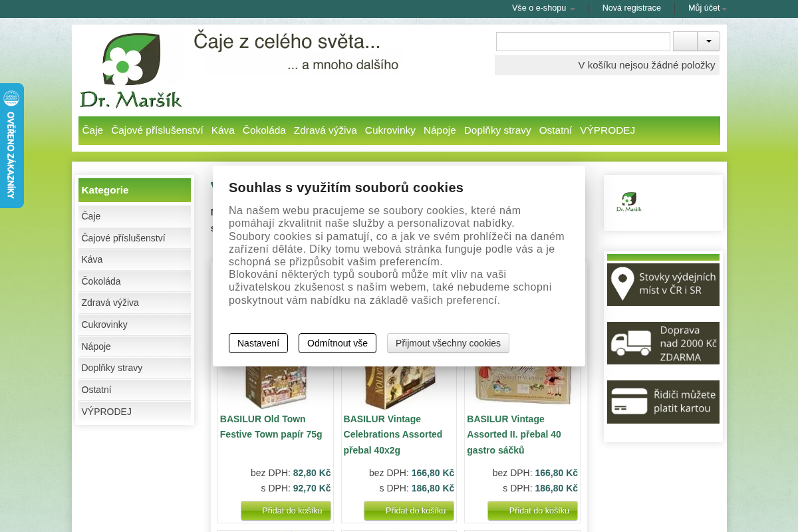Open Čajové příslušenství in the green navigation bar
798x532 pixels.
(157, 130)
